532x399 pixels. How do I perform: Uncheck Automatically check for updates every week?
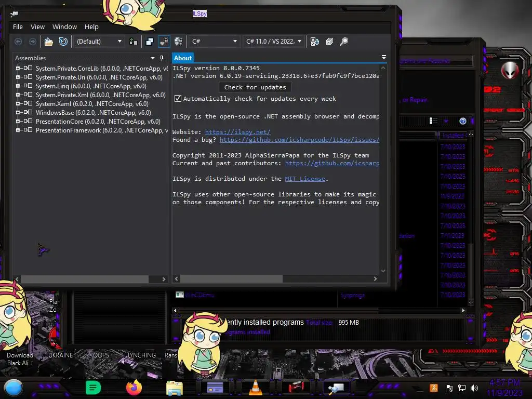pyautogui.click(x=178, y=99)
